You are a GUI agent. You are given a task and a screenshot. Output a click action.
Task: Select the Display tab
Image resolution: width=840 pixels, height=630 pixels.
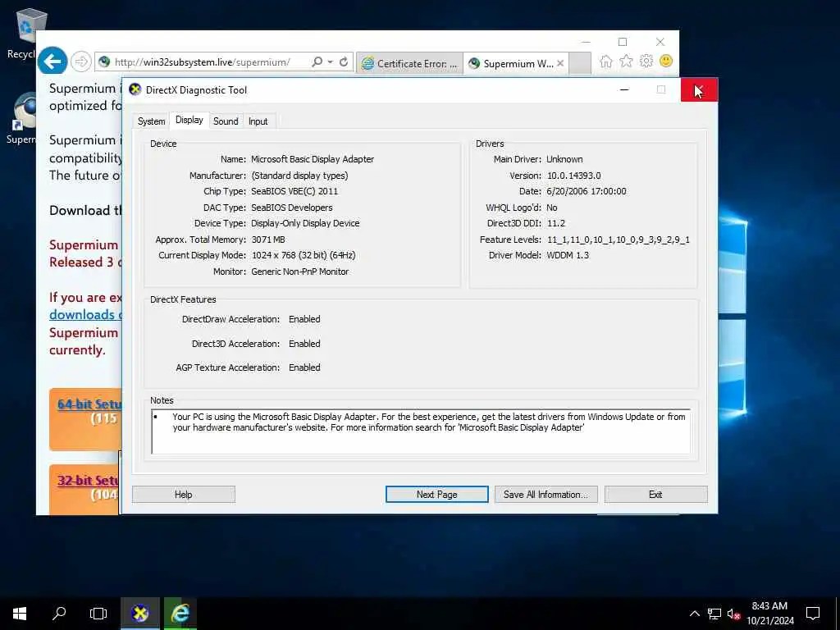(189, 120)
